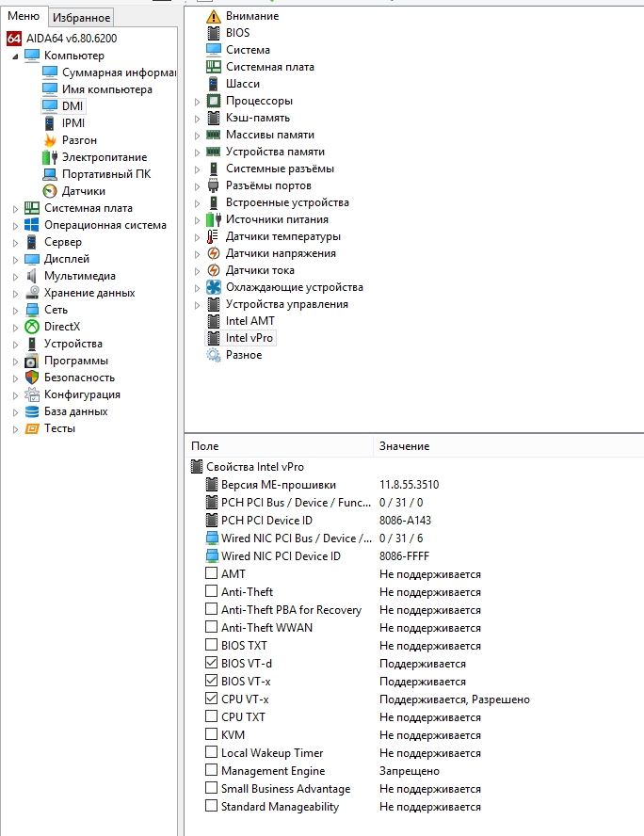
Task: Toggle the Management Engine checkbox
Action: click(211, 770)
